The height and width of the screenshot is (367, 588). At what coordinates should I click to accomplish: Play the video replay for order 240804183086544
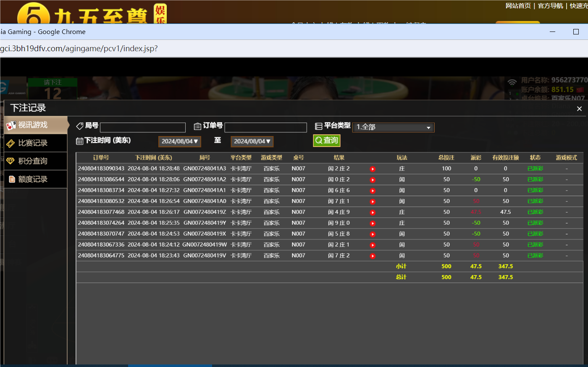[x=373, y=180]
